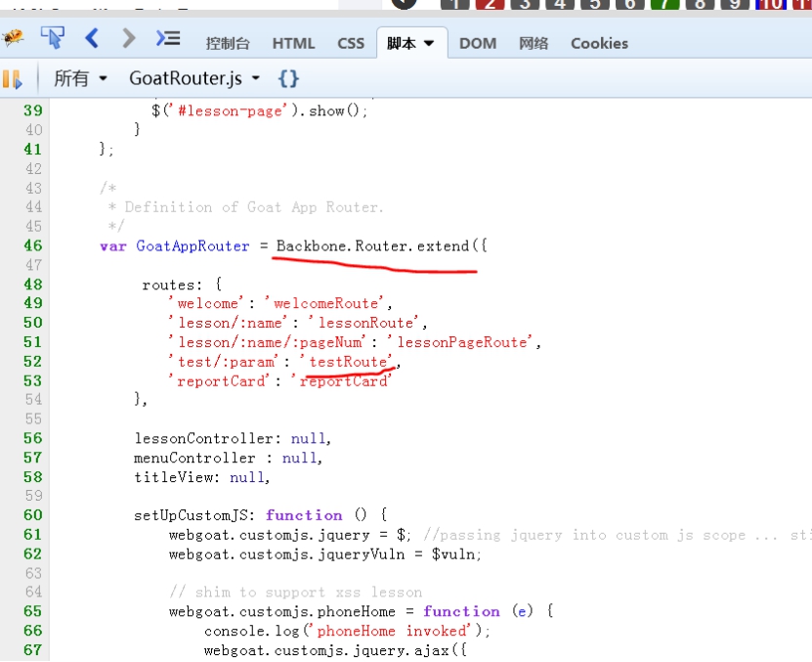This screenshot has width=812, height=662.
Task: Activate the element inspector arrow tool
Action: (53, 37)
